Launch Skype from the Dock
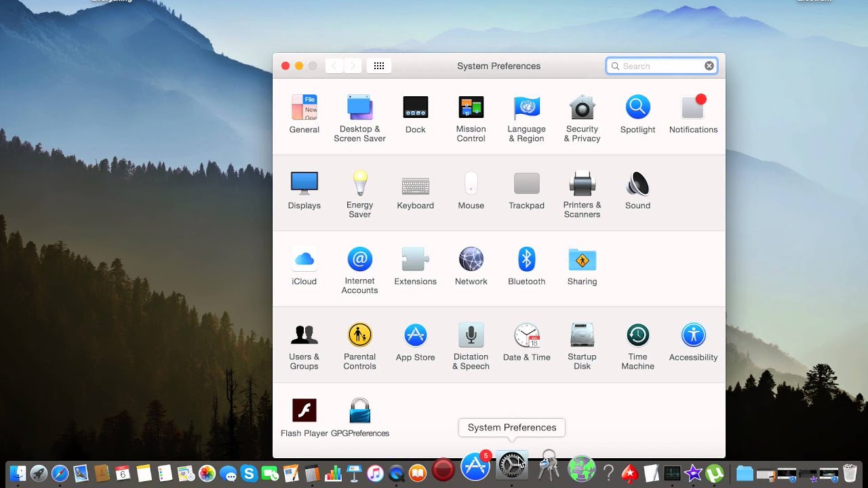The image size is (868, 488). pyautogui.click(x=249, y=474)
